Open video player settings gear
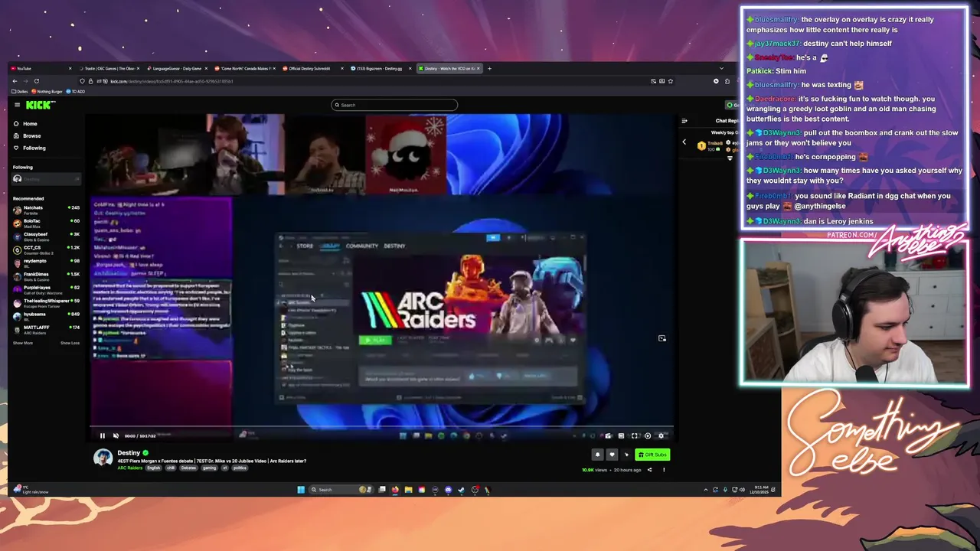Image resolution: width=980 pixels, height=551 pixels. 661,435
